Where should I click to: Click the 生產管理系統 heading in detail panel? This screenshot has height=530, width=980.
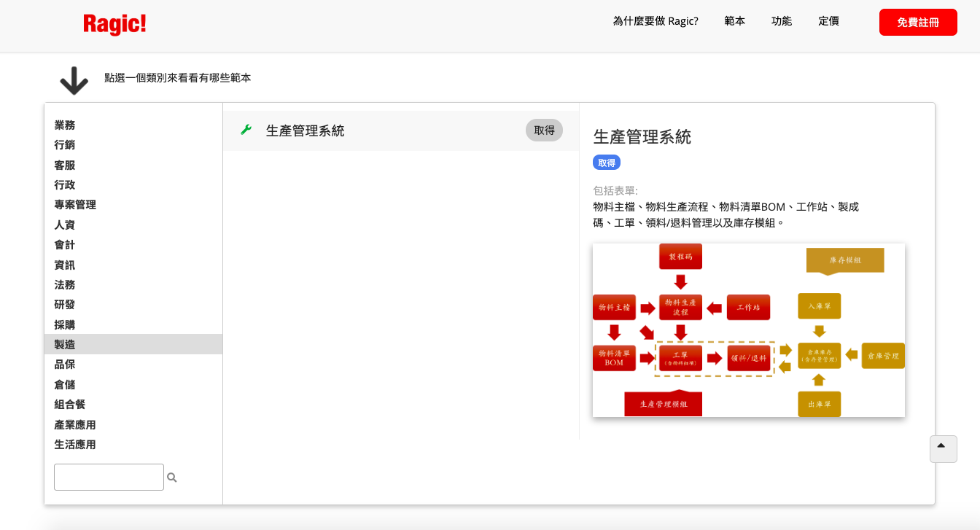[x=642, y=136]
